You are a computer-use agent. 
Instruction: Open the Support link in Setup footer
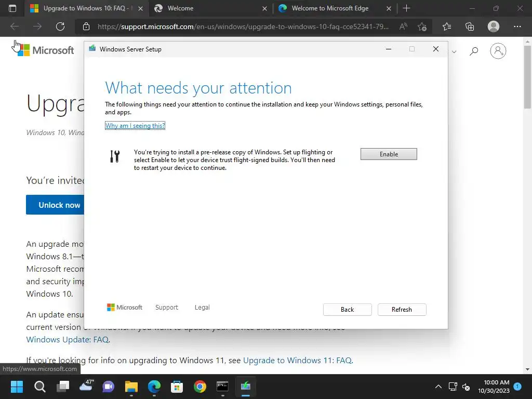[167, 308]
